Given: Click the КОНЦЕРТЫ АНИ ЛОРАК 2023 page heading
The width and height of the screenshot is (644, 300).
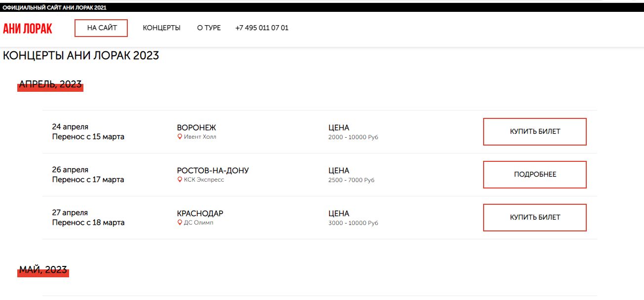Looking at the screenshot, I should 81,56.
